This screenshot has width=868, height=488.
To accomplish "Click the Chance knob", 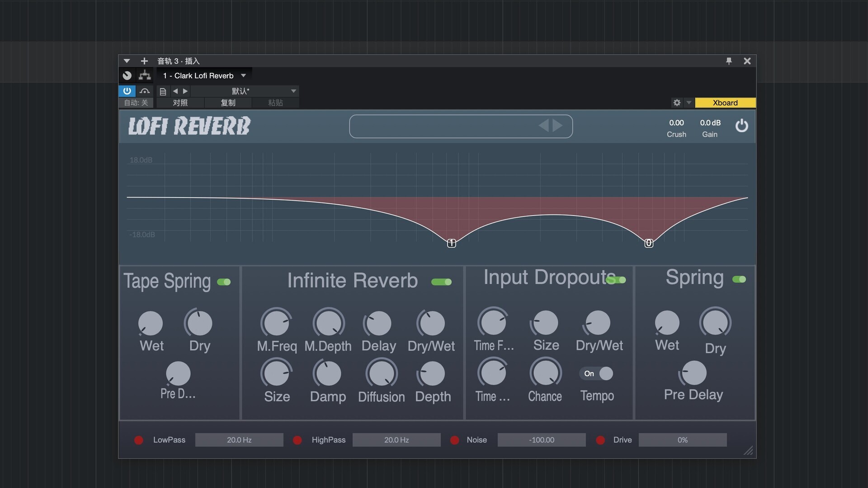I will 546,373.
